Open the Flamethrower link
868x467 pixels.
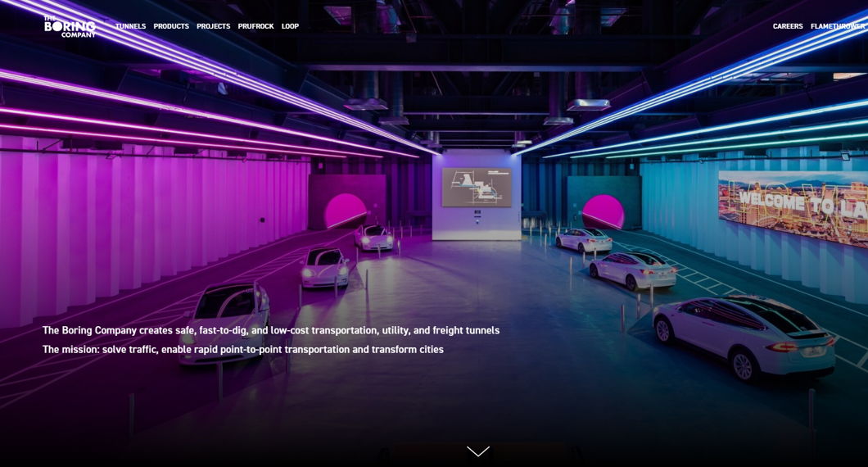pyautogui.click(x=838, y=26)
